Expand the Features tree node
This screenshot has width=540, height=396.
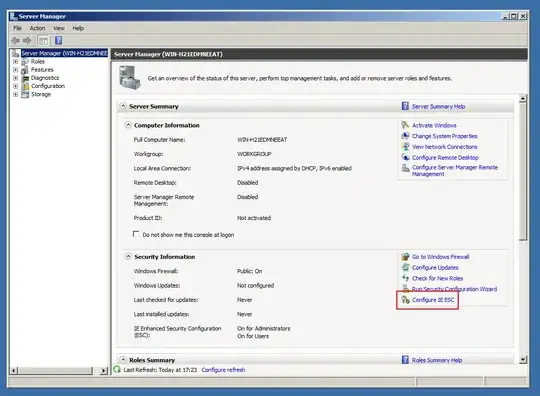(x=15, y=70)
